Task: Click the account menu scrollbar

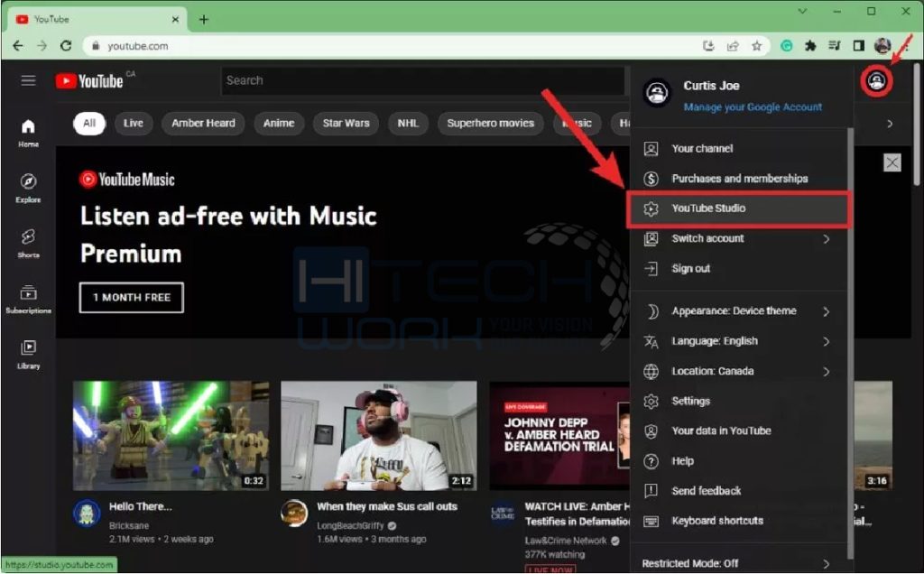Action: (x=850, y=342)
